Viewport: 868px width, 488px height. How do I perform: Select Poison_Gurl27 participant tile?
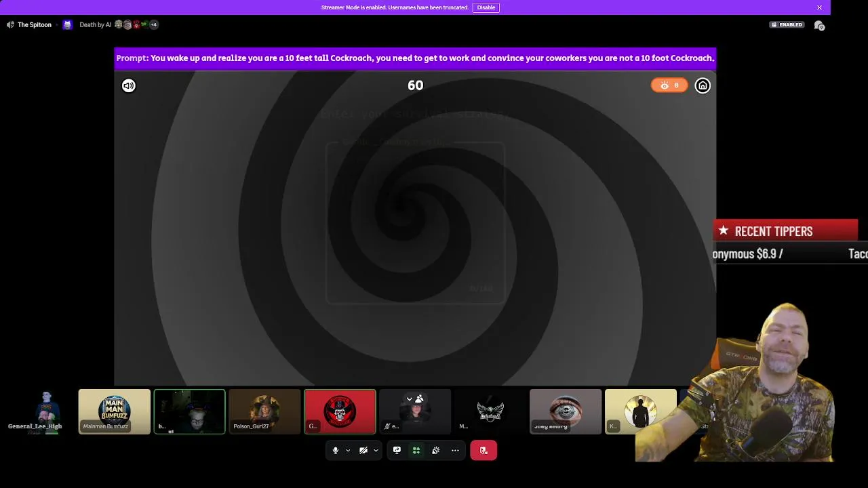(x=264, y=411)
